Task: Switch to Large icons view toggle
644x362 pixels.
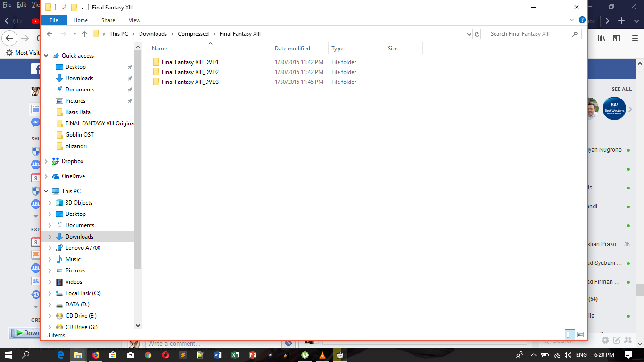Action: [580, 335]
